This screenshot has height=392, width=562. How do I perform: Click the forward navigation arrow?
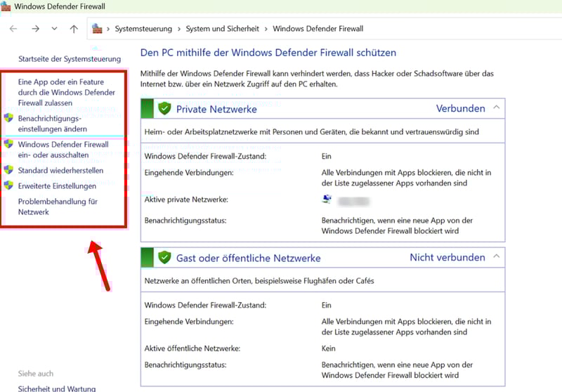coord(35,29)
